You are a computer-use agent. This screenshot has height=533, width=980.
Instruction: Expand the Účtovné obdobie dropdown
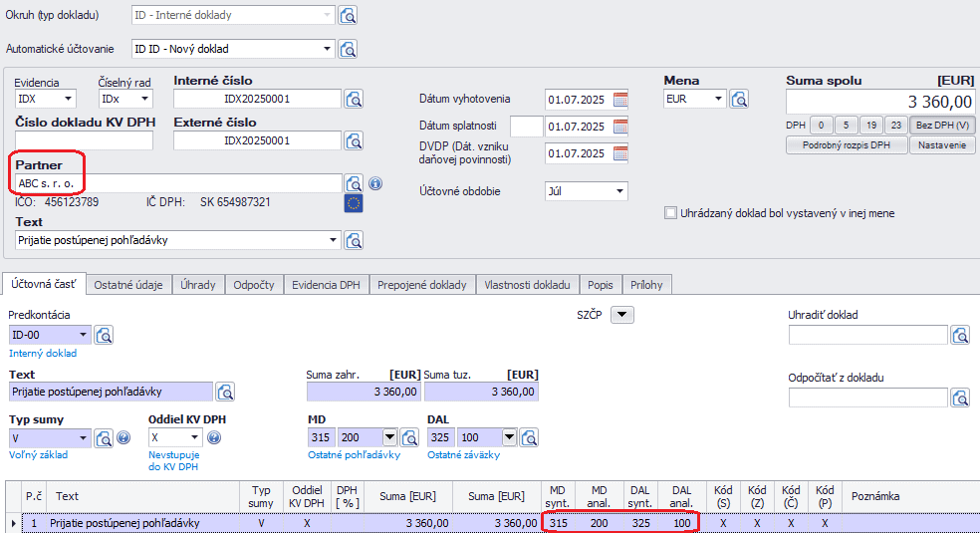(x=619, y=191)
